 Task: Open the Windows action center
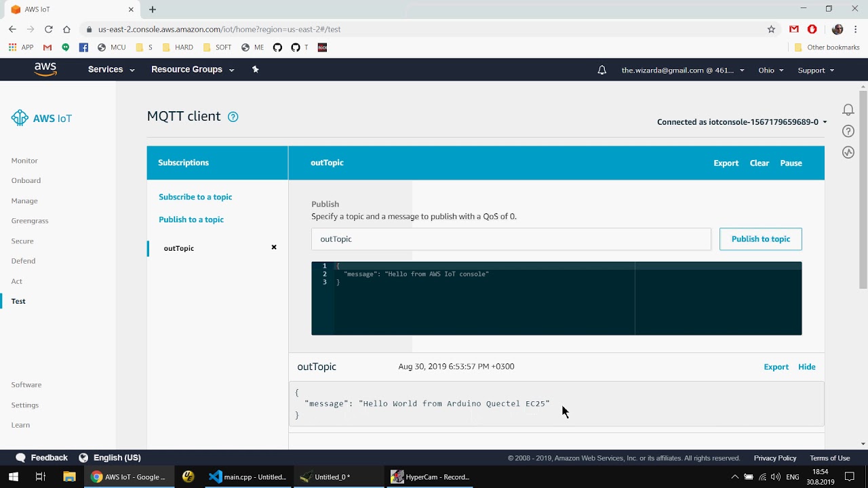coord(850,476)
